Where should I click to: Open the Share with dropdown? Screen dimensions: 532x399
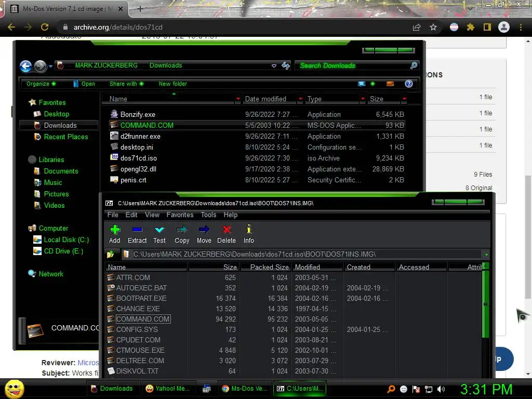coord(127,84)
